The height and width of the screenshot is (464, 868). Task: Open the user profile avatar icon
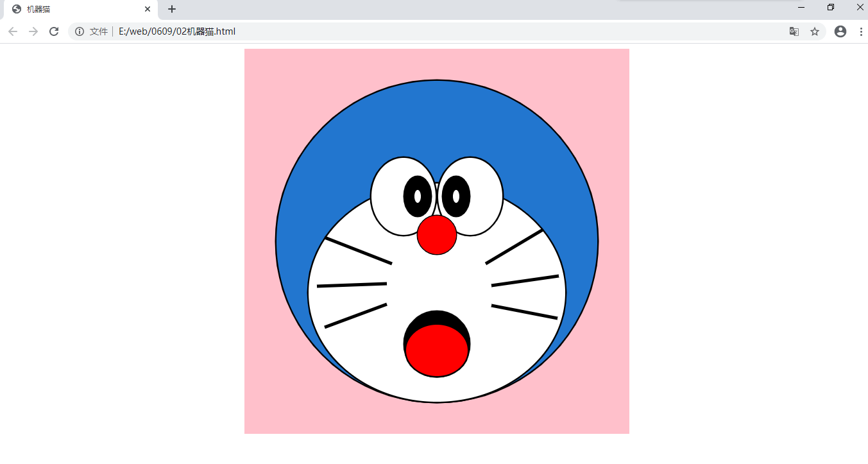coord(840,31)
